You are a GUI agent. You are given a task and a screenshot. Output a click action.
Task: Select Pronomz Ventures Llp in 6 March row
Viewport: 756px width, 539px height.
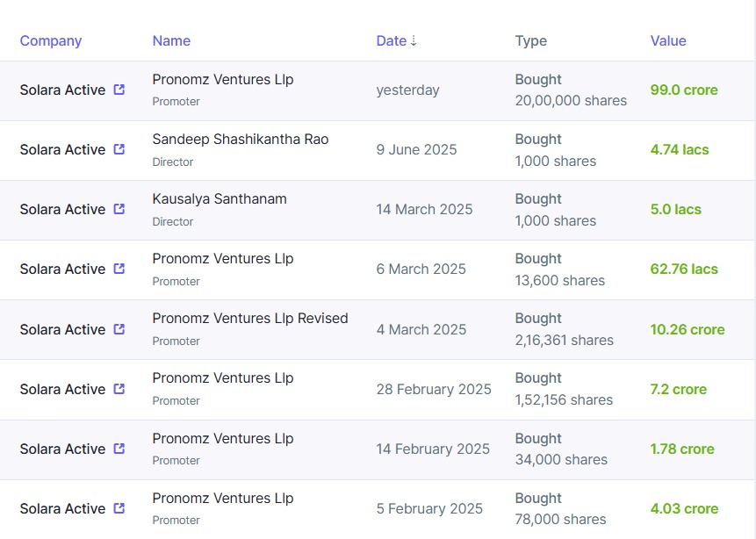click(223, 259)
